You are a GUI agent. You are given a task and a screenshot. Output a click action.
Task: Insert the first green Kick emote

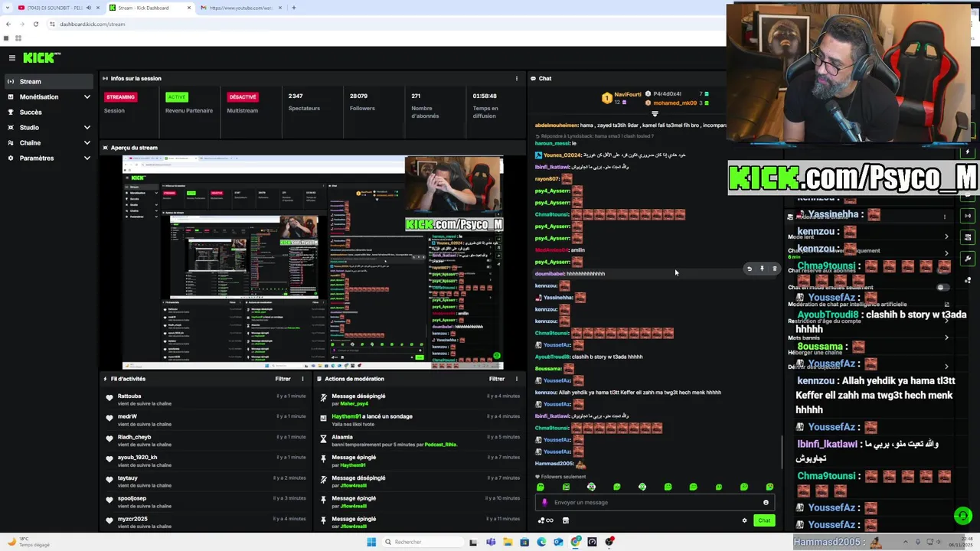[x=541, y=487]
